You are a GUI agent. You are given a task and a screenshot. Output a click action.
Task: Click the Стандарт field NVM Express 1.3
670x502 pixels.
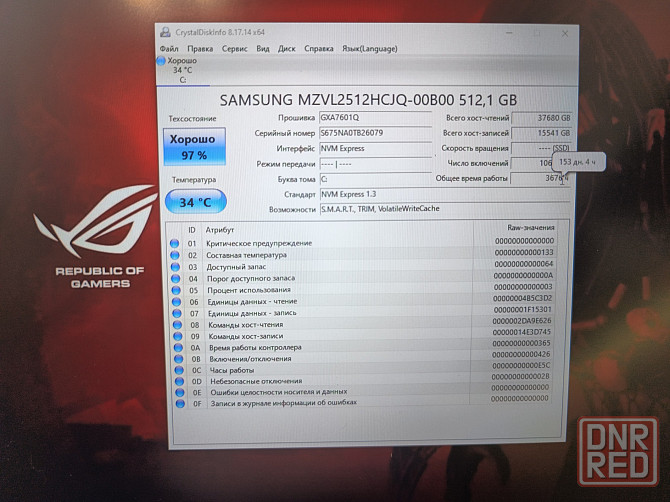445,194
